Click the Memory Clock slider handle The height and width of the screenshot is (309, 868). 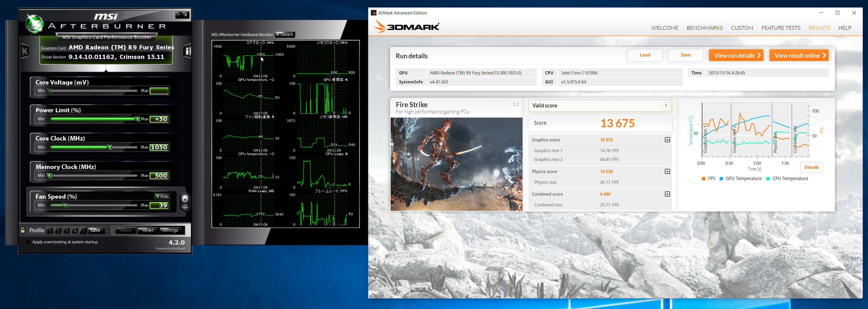click(49, 175)
